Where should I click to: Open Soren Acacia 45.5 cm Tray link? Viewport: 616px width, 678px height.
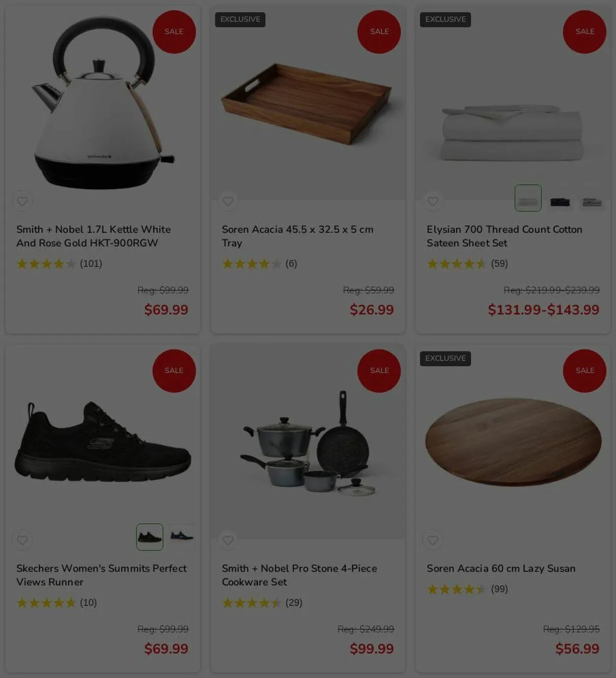(x=298, y=236)
